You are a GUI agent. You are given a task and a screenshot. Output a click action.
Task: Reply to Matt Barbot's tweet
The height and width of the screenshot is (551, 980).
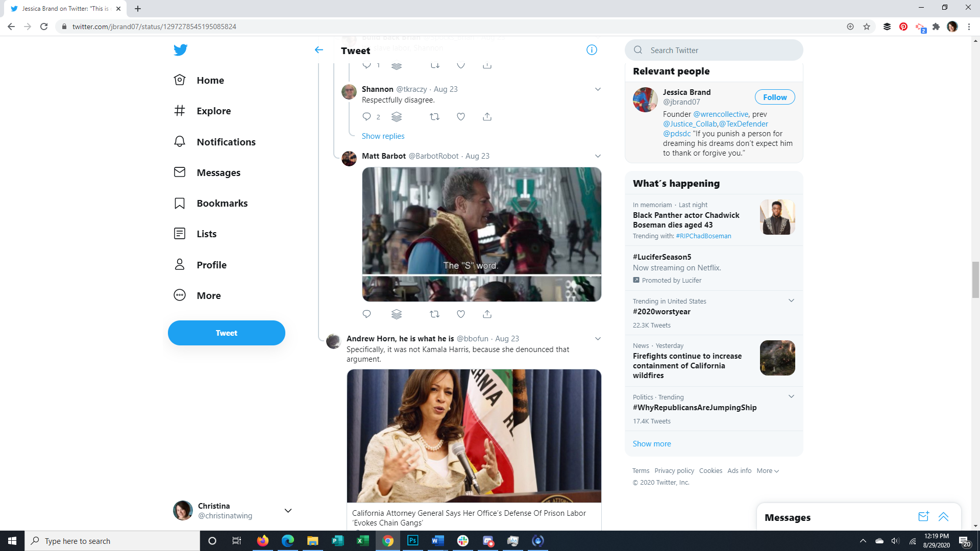[366, 314]
